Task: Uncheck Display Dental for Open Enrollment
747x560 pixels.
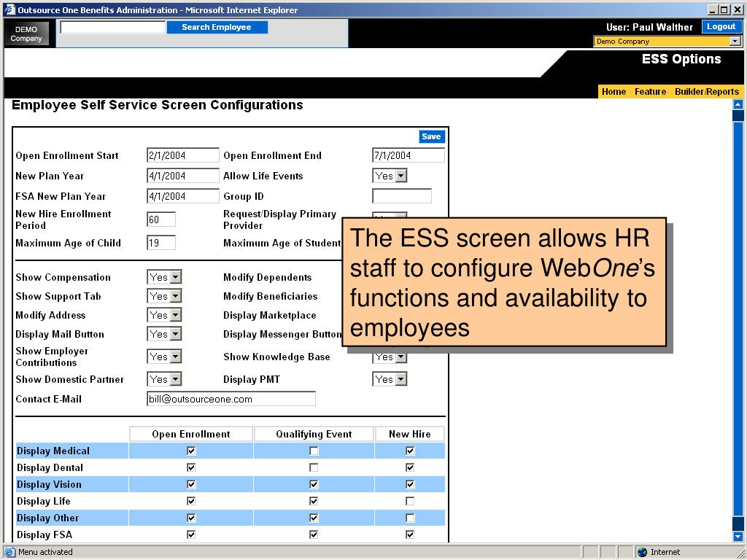Action: tap(191, 468)
